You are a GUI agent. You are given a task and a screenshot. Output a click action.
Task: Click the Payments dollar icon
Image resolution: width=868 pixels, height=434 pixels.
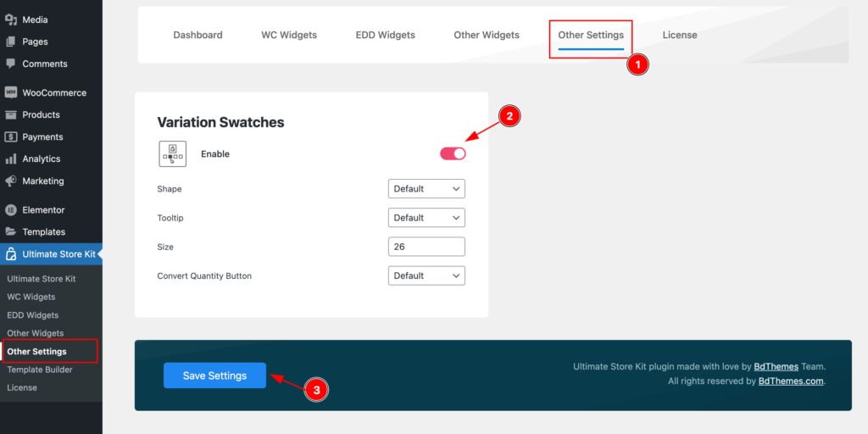(10, 136)
